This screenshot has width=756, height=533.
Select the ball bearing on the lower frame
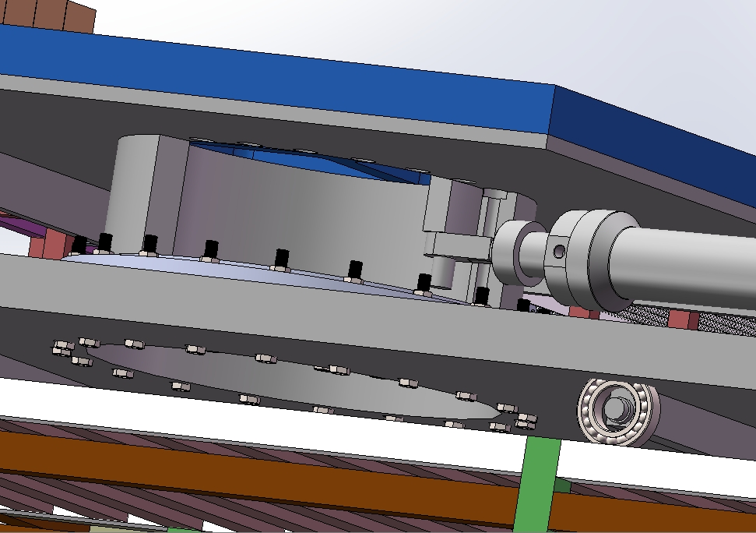coord(619,411)
